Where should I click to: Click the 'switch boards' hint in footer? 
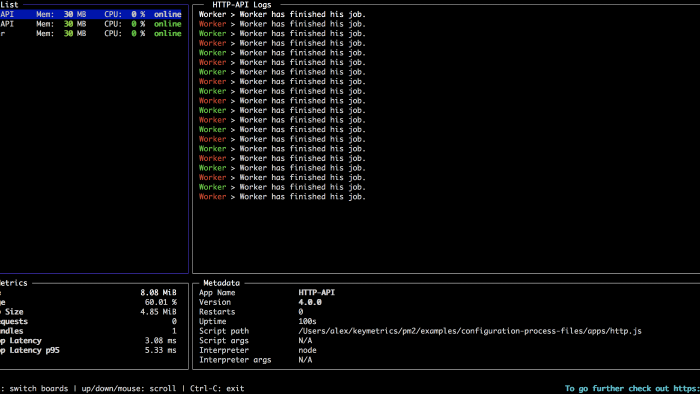pyautogui.click(x=39, y=388)
